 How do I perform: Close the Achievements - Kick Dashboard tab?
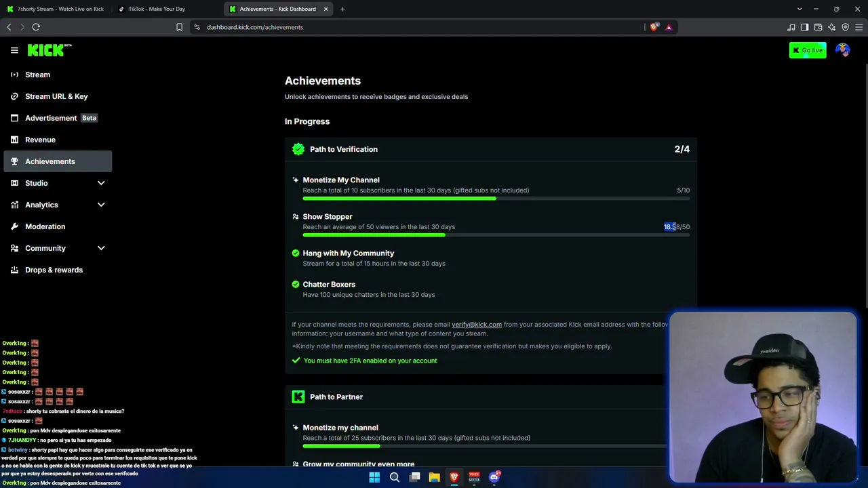tap(325, 9)
